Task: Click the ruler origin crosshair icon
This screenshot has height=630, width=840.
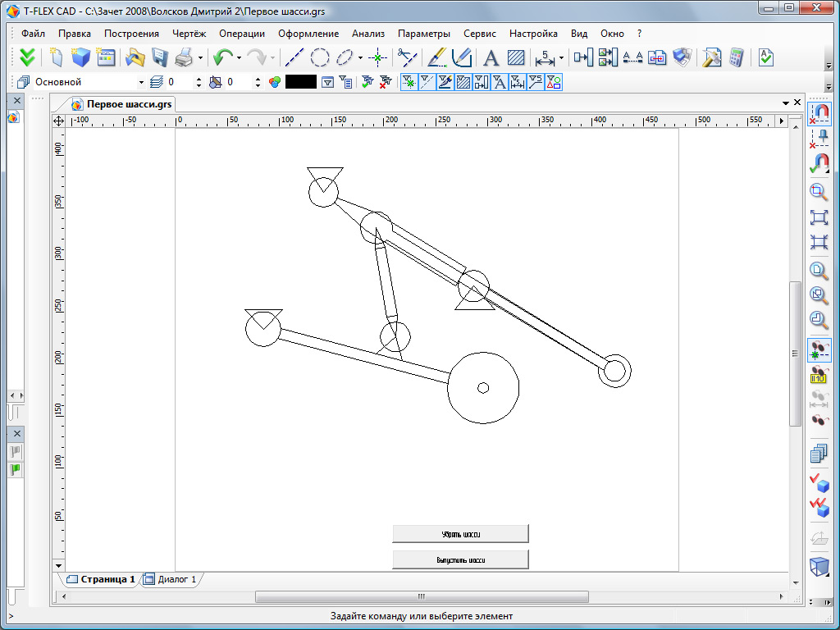Action: pyautogui.click(x=58, y=121)
